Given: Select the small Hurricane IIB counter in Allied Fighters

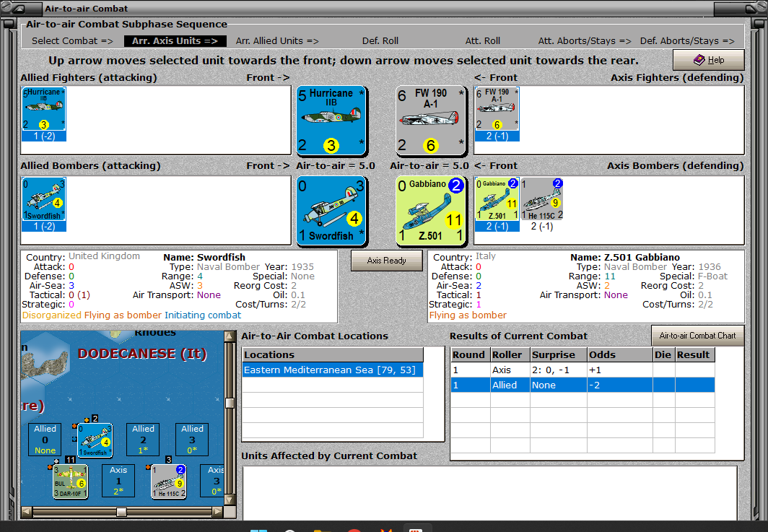Looking at the screenshot, I should coord(43,109).
